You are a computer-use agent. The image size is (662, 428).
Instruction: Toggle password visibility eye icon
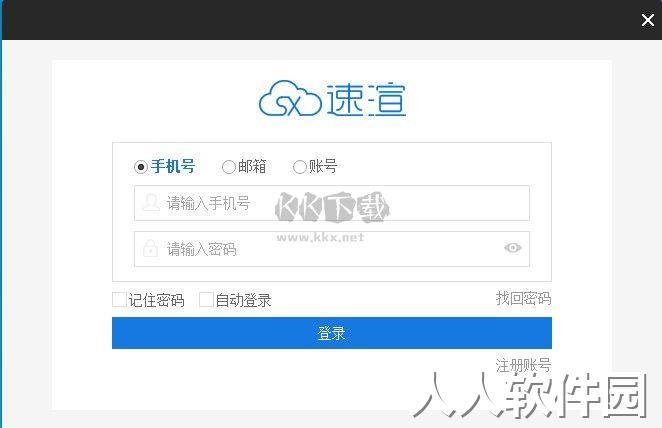[513, 248]
